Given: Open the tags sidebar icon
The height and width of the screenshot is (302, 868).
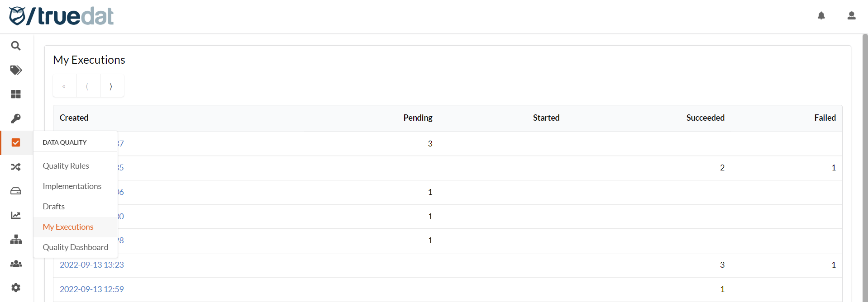Looking at the screenshot, I should 16,70.
